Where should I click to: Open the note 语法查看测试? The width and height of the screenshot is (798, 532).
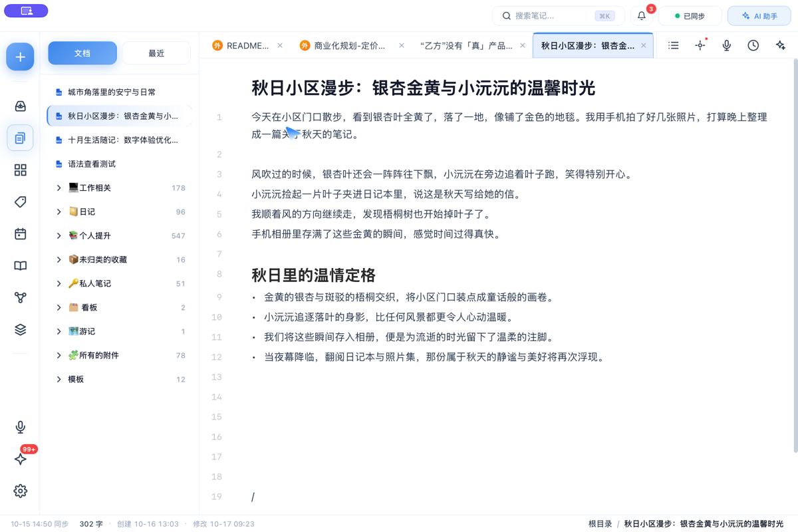point(120,164)
